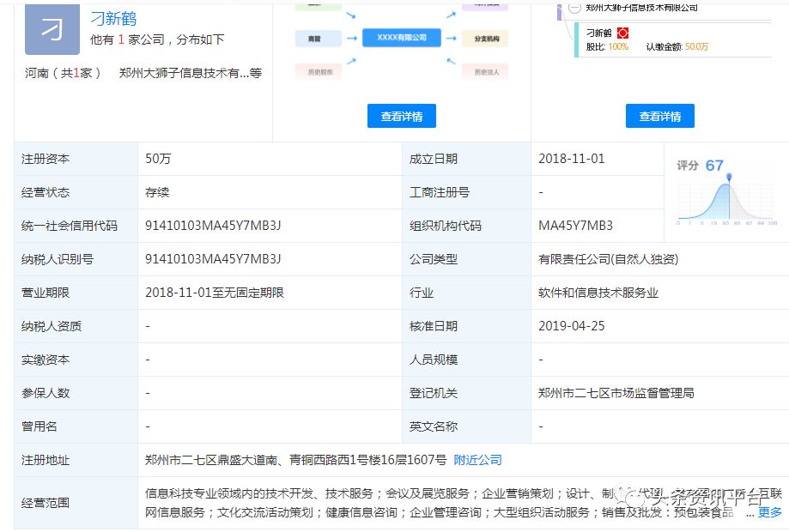Screen dimensions: 789x532
Task: Click the red badge icon beside shareholder 刁新鹤
Action: [622, 33]
